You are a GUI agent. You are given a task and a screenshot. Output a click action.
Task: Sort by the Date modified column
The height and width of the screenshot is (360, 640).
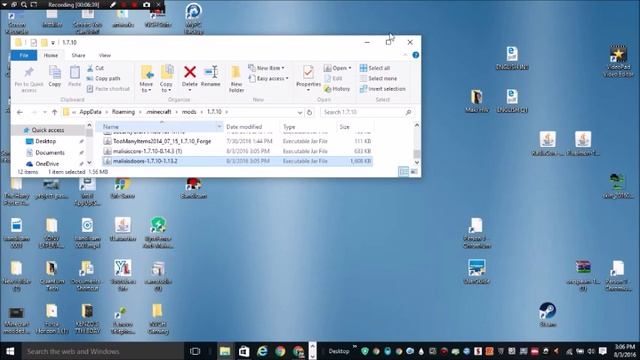(x=244, y=127)
